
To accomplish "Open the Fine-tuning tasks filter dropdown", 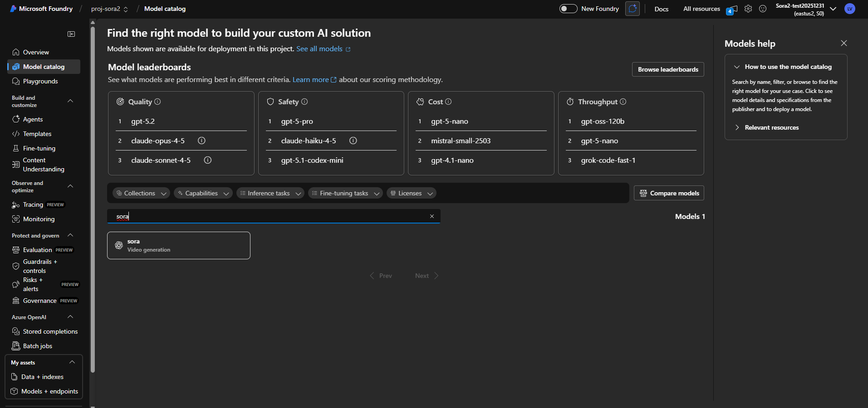I will tap(345, 193).
